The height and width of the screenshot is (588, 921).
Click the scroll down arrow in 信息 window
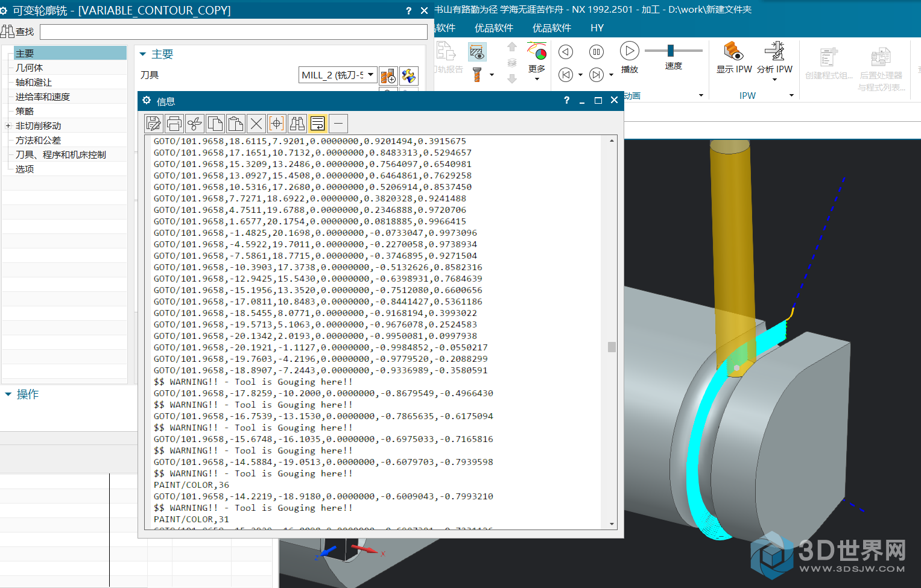(x=612, y=524)
